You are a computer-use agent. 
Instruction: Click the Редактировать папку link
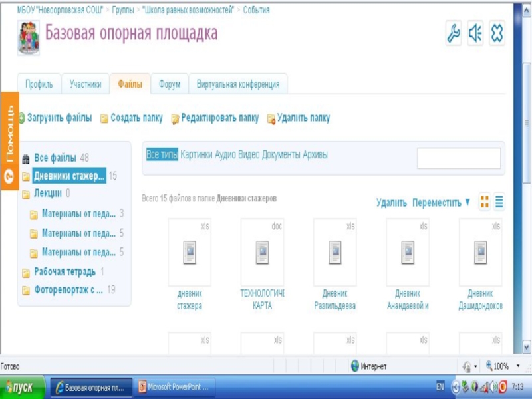click(x=220, y=118)
